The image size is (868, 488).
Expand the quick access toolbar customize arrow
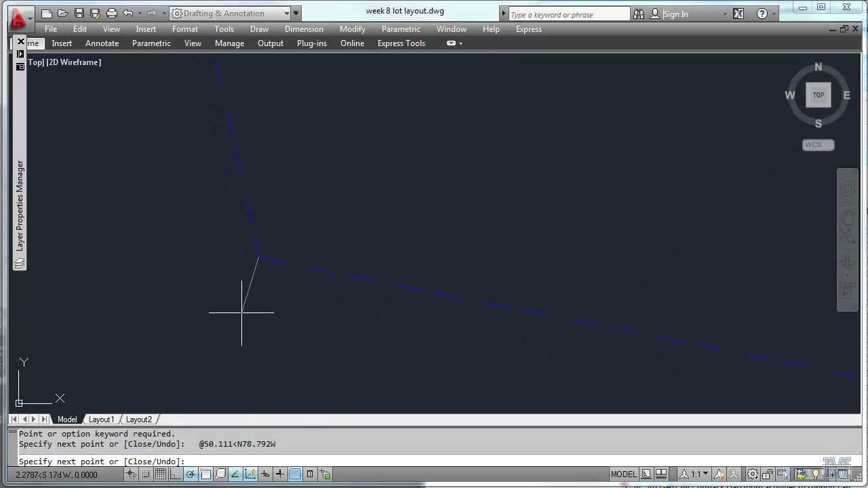point(296,14)
